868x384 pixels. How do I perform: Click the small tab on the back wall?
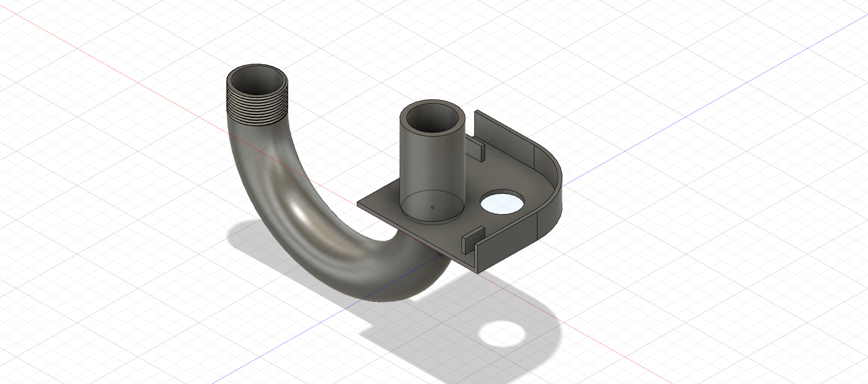tap(475, 149)
